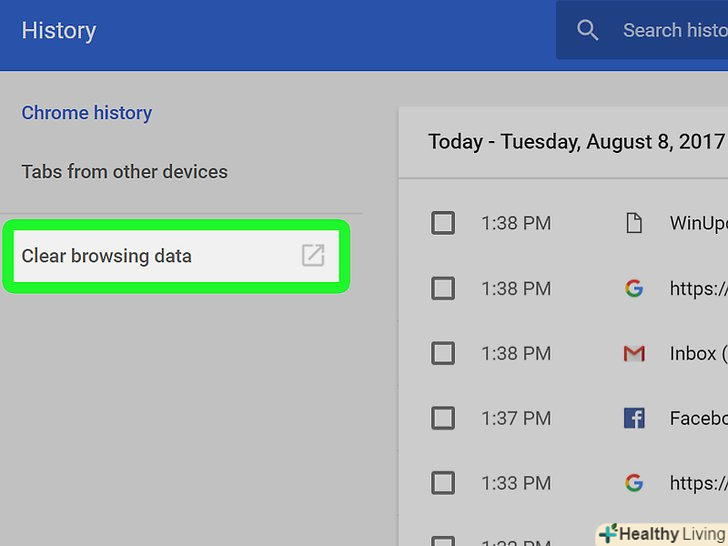This screenshot has width=728, height=546.
Task: Switch to Tabs from other devices
Action: tap(125, 172)
